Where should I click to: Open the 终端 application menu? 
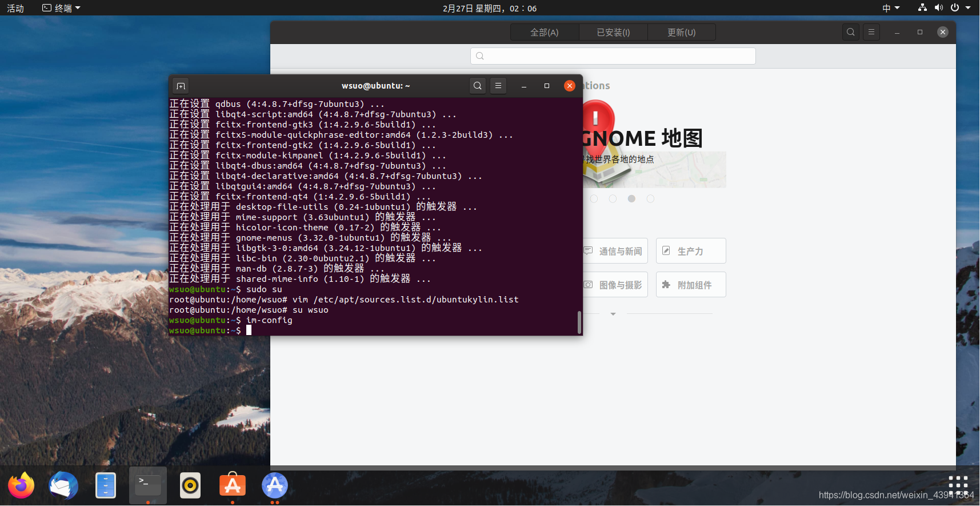click(61, 8)
